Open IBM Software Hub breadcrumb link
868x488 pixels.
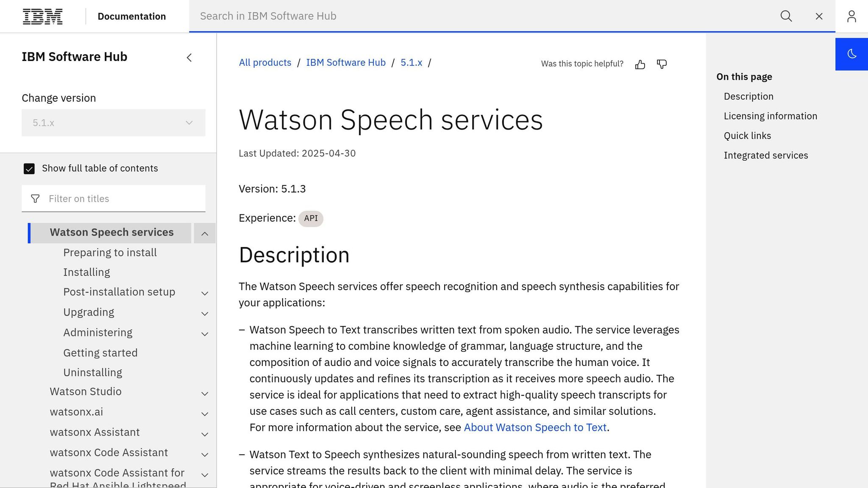[x=346, y=62]
